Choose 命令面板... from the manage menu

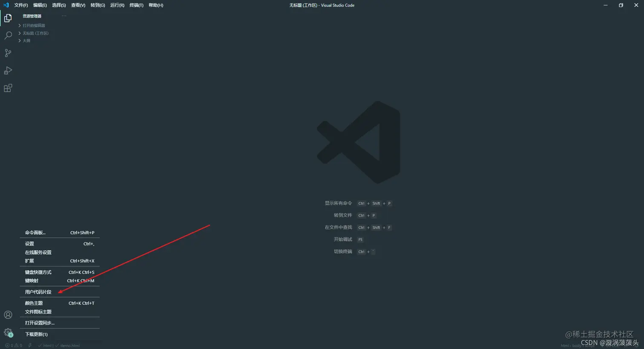point(60,233)
